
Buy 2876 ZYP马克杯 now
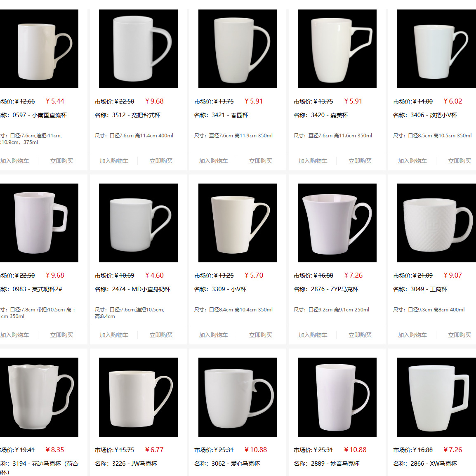[x=360, y=335]
